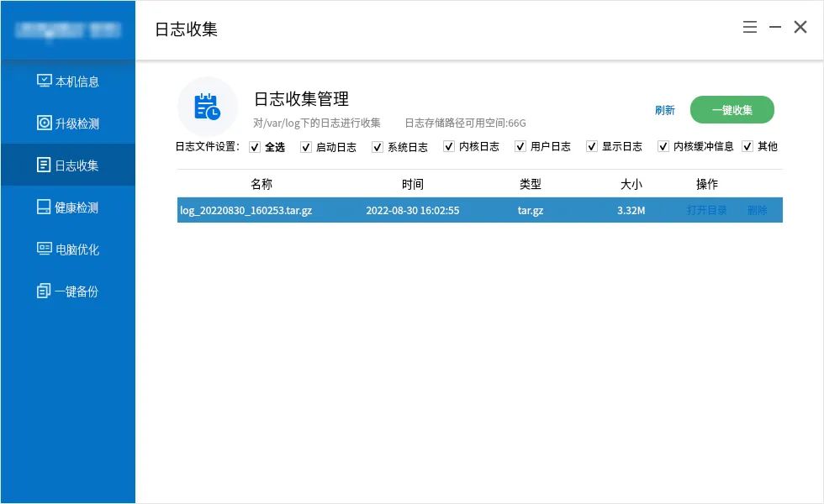Click the 本机信息 sidebar icon
The width and height of the screenshot is (824, 504).
45,81
